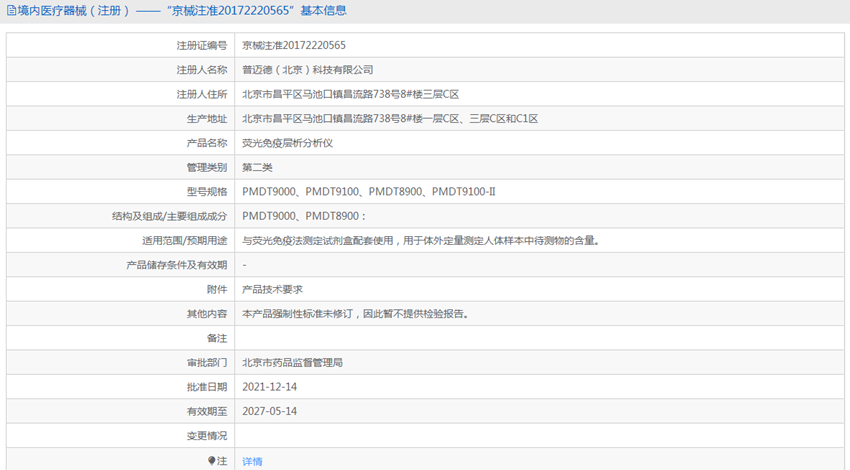Click the document icon beside the header title

(11, 10)
